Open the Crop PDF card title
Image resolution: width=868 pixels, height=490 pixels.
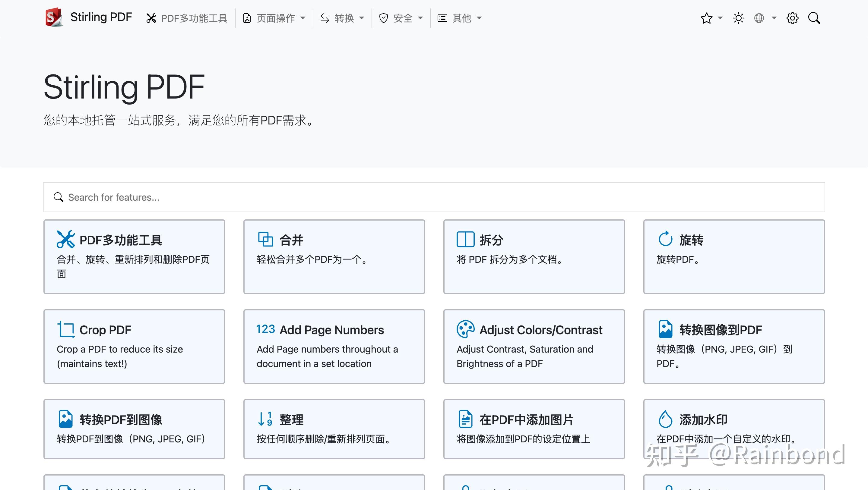(x=105, y=330)
